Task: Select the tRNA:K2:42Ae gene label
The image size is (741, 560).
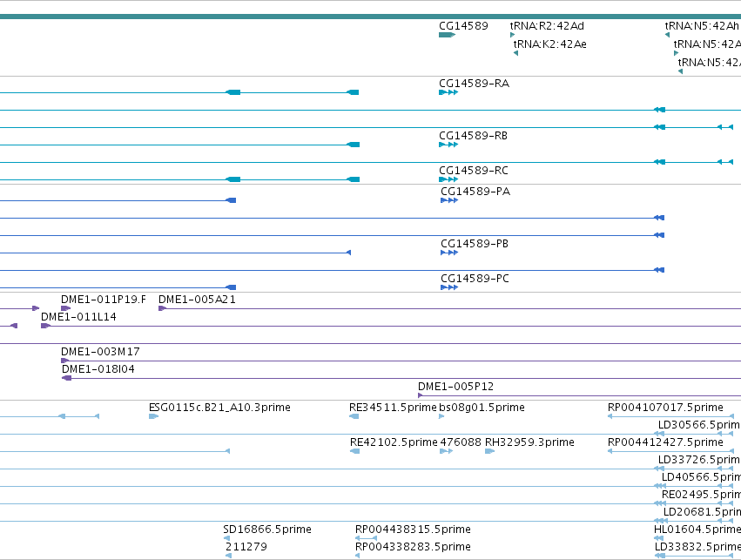Action: (x=549, y=44)
